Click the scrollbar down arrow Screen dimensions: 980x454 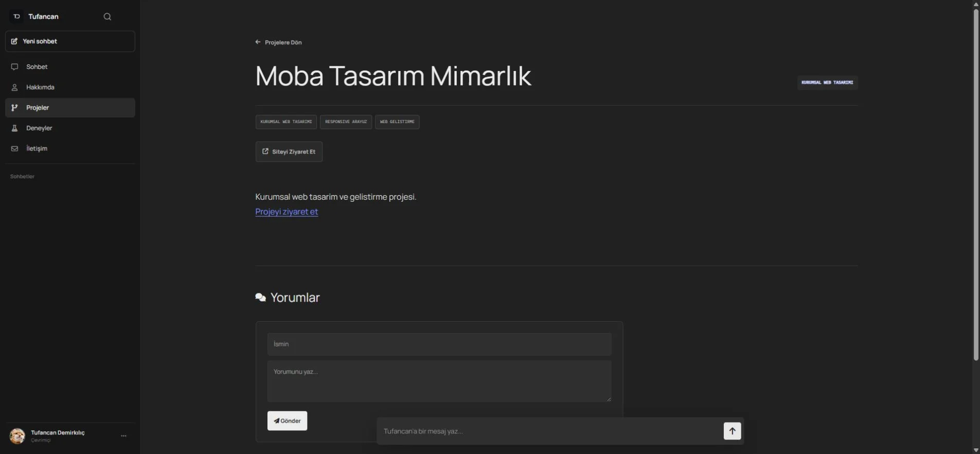click(976, 450)
